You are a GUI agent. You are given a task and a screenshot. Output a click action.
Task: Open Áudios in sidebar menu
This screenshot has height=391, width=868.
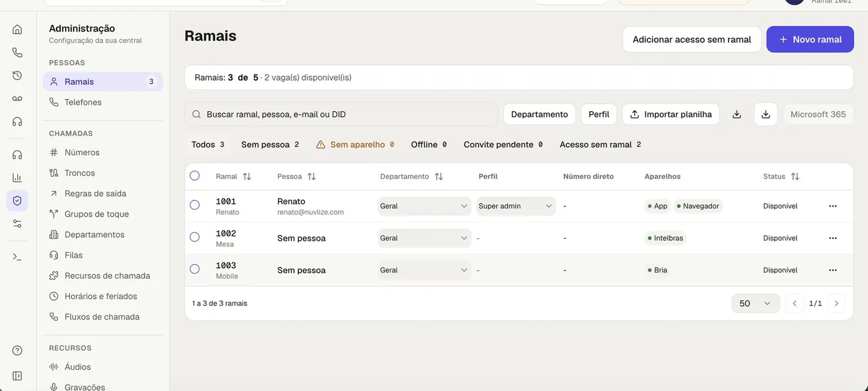click(103, 367)
